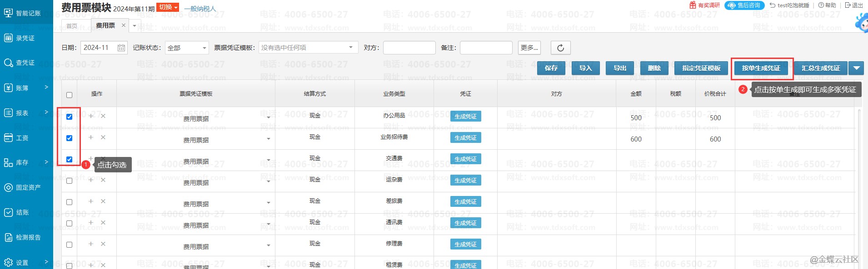Open the 记账状态 dropdown
The height and width of the screenshot is (269, 868).
(187, 48)
